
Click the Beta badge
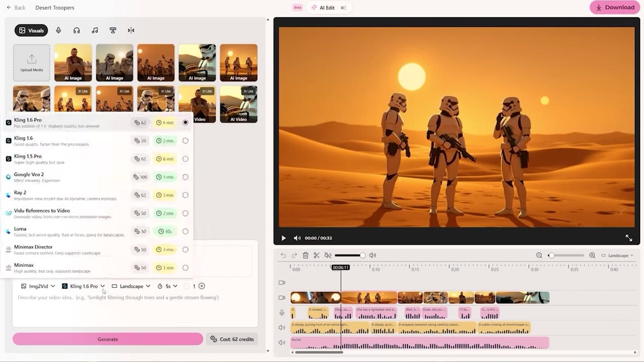pyautogui.click(x=297, y=8)
